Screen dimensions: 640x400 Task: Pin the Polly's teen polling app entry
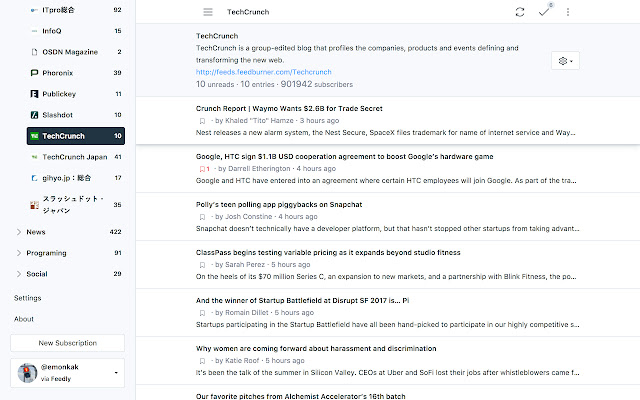pos(202,217)
